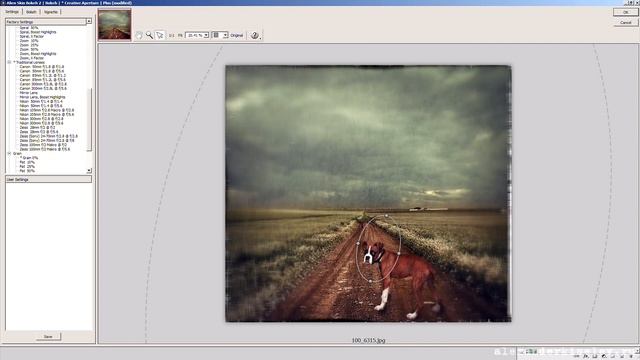Screen dimensions: 640x360
Task: Click the 100_6315.jpg filename label
Action: [x=368, y=340]
